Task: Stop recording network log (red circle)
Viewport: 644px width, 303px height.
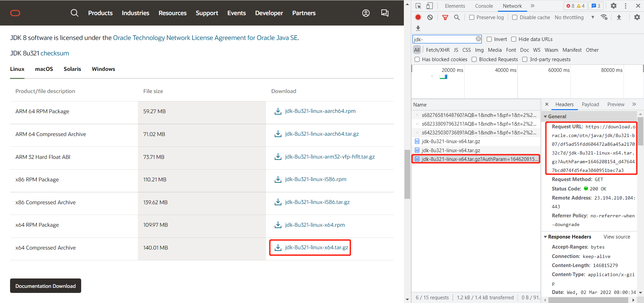Action: tap(418, 17)
